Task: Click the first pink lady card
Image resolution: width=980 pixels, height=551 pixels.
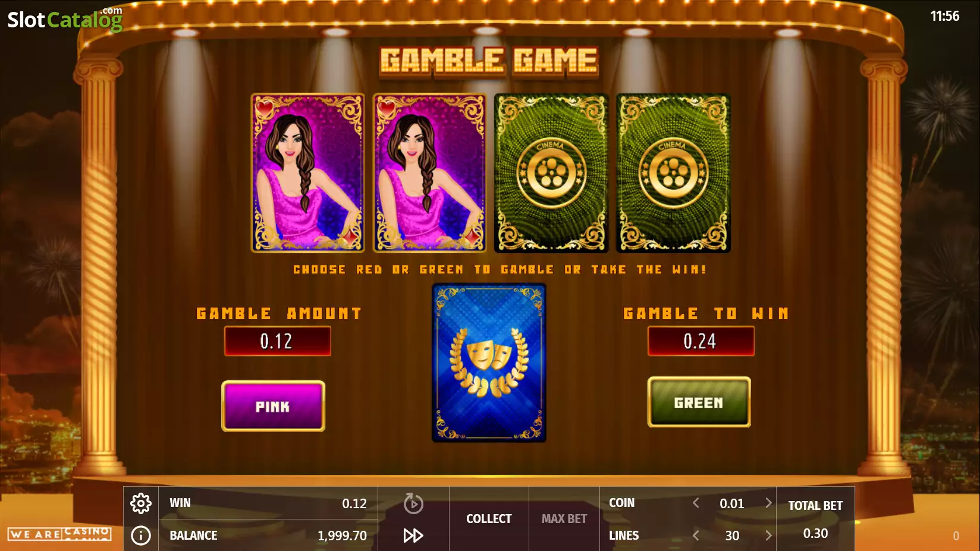Action: click(308, 173)
